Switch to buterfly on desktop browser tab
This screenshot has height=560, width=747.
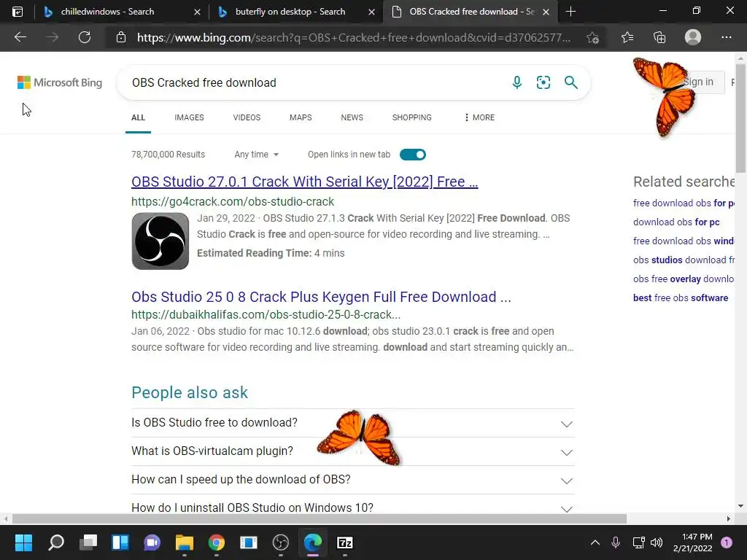(296, 12)
